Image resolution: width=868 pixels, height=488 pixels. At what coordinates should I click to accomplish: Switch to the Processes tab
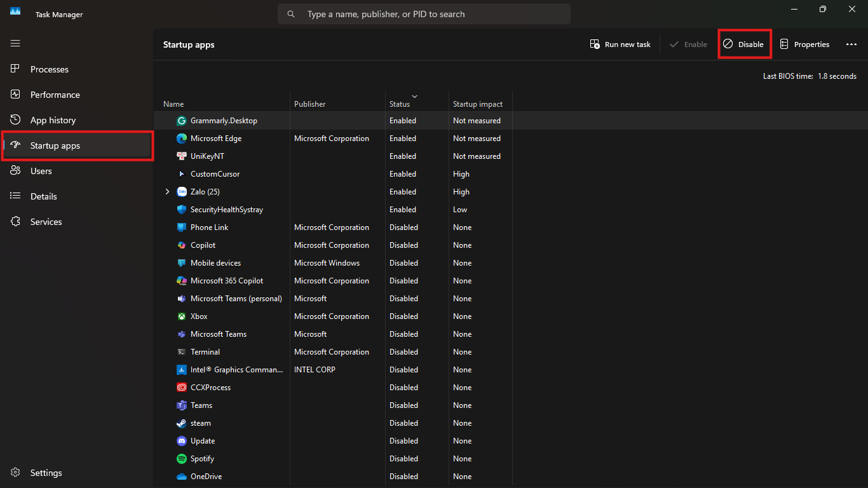(77, 69)
